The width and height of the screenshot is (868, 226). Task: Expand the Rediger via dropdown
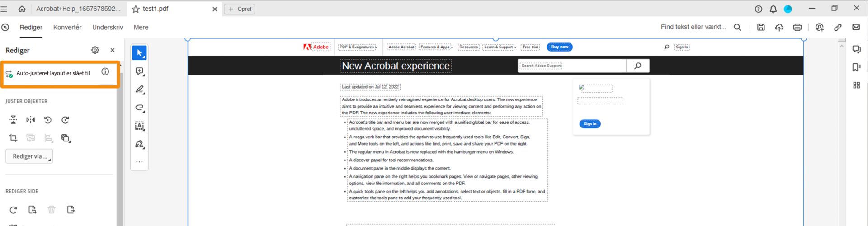click(29, 156)
